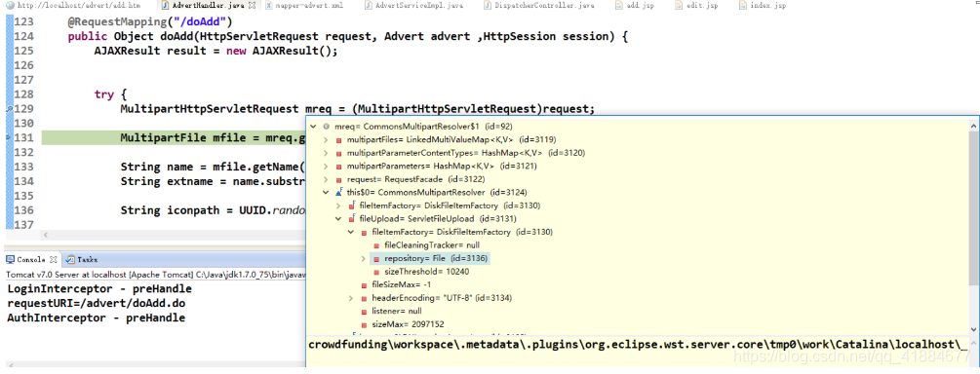Click console line 'LoginInterceptor - preHandle'
The width and height of the screenshot is (980, 374).
click(99, 289)
